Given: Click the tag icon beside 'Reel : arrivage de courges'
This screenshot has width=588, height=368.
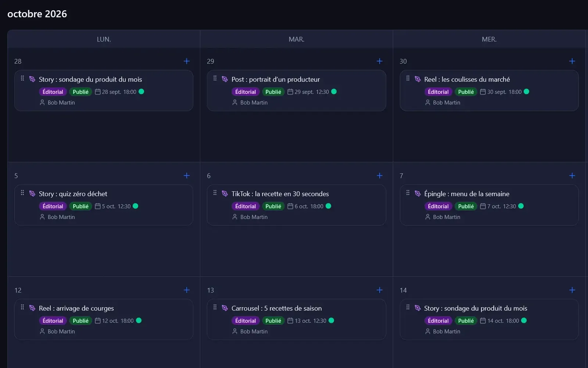Looking at the screenshot, I should pyautogui.click(x=32, y=308).
